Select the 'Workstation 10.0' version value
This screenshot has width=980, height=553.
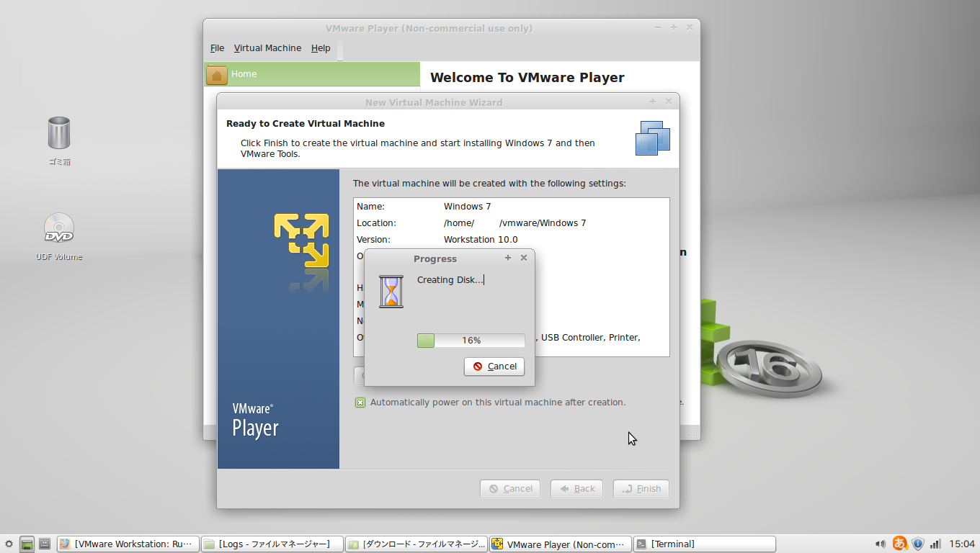(481, 240)
